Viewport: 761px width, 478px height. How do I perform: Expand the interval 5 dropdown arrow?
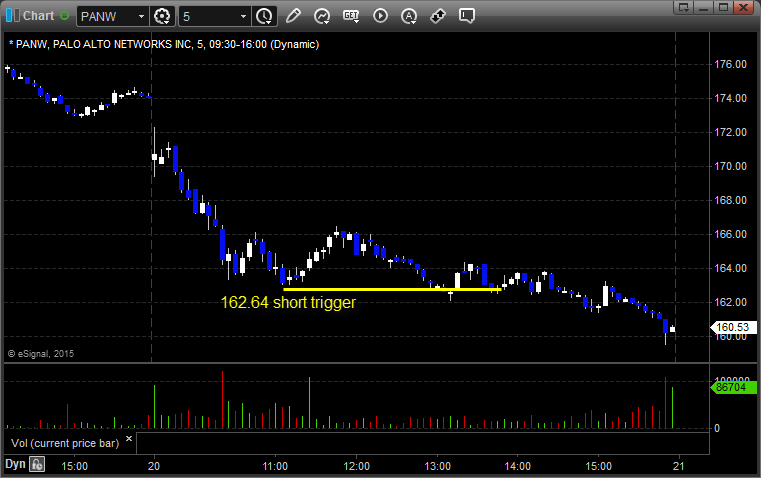pos(244,16)
